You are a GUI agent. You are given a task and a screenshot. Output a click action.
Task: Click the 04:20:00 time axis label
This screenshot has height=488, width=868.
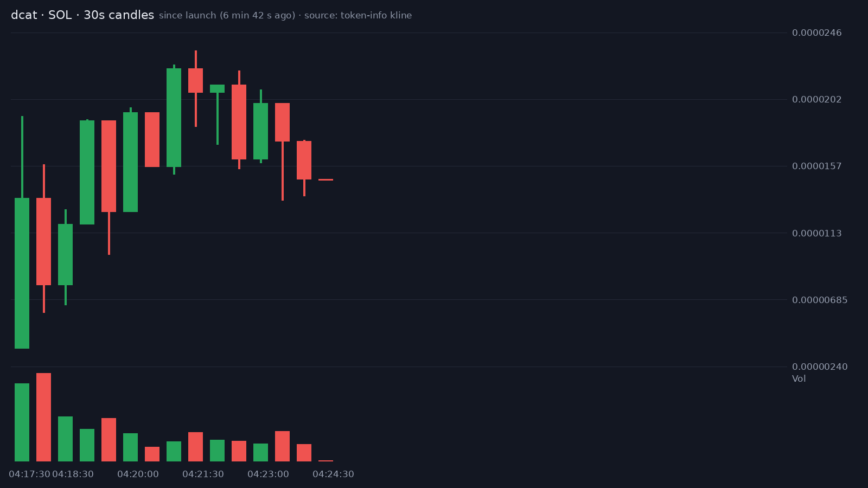[138, 474]
